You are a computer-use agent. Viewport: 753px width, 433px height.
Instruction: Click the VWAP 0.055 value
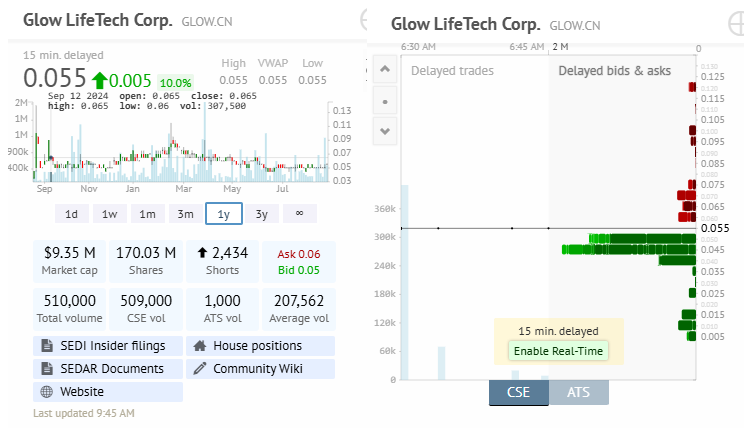[273, 80]
